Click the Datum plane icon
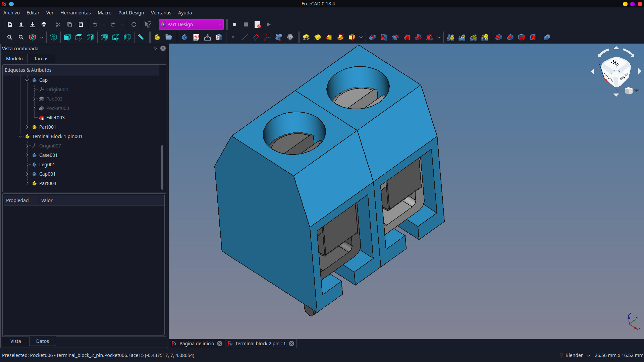Viewport: 644px width, 362px height. (x=256, y=37)
